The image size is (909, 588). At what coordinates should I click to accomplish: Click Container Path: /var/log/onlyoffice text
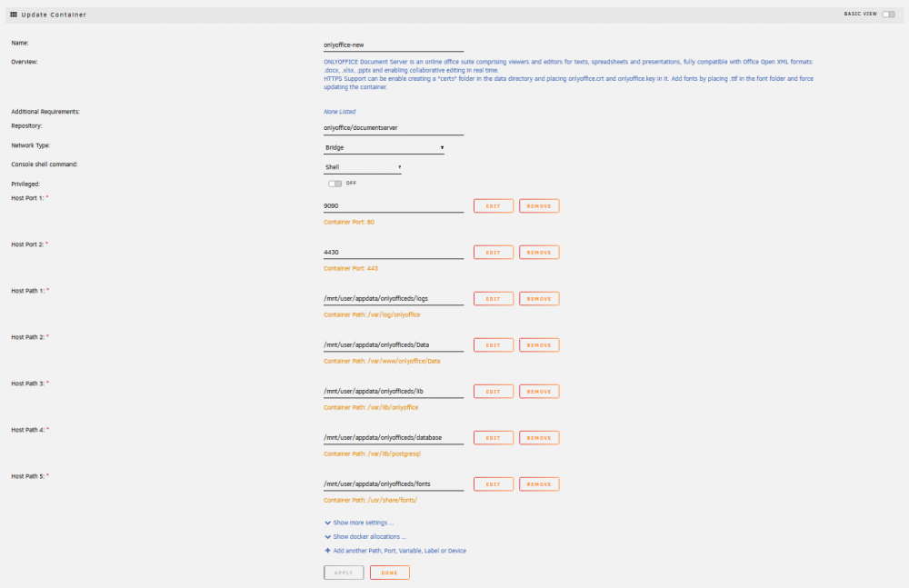[x=372, y=314]
